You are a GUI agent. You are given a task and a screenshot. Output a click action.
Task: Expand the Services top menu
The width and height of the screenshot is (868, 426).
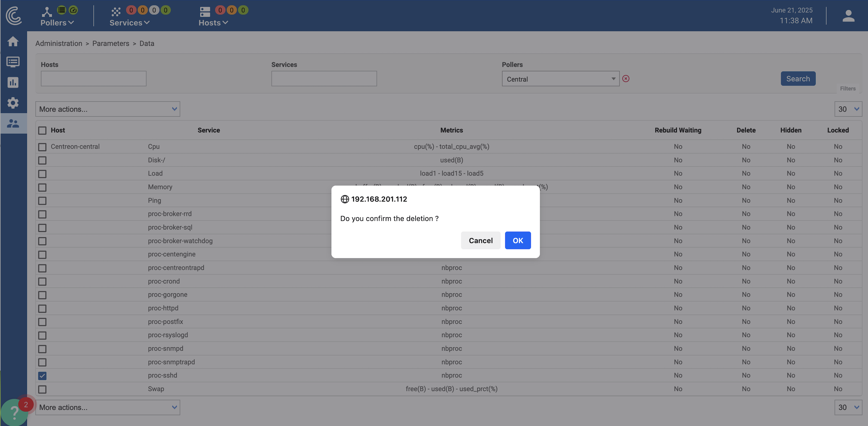(129, 23)
